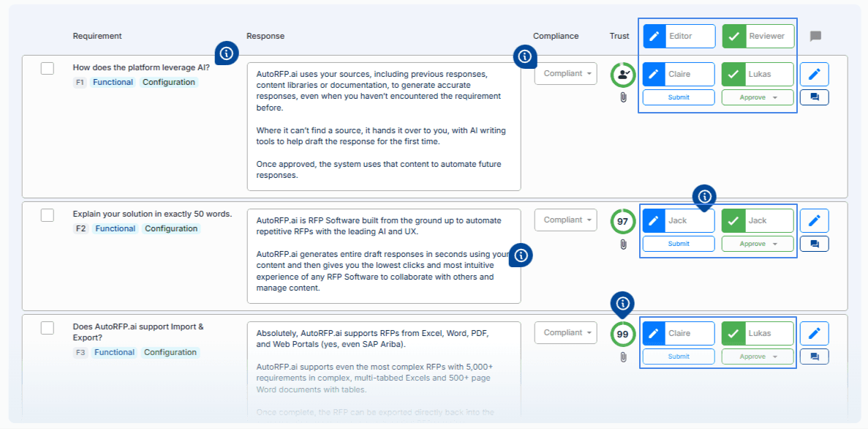Viewport: 868px width, 429px height.
Task: Click the Functional tag on row F3
Action: pos(113,353)
